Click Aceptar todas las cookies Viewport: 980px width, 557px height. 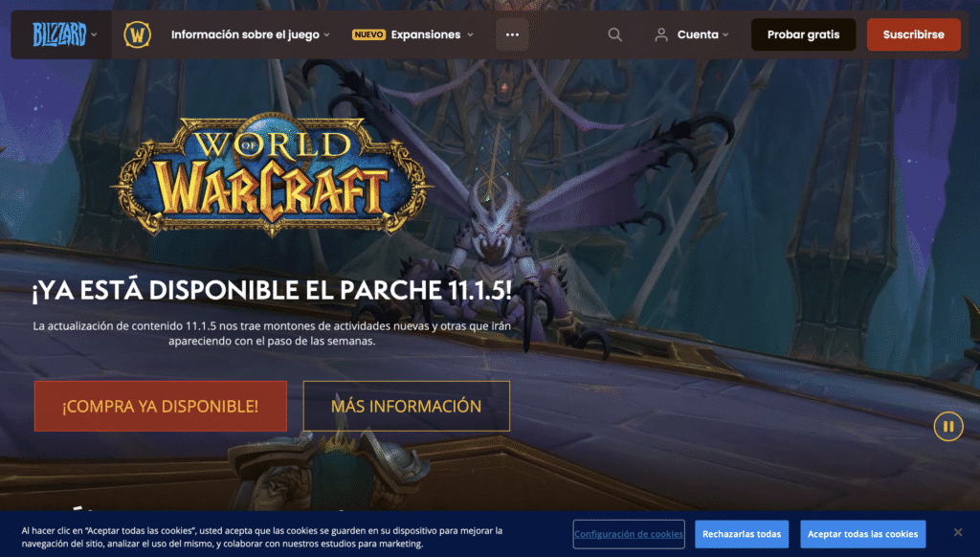[x=862, y=534]
